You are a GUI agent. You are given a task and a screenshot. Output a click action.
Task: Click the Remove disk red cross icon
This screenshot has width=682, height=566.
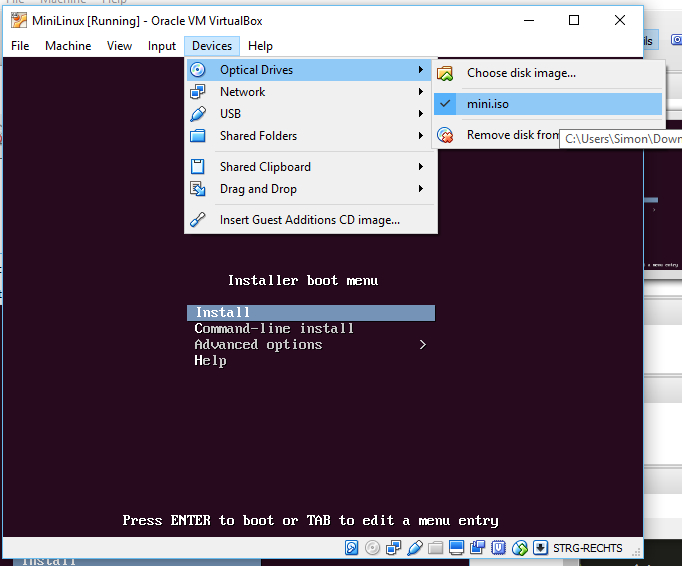[x=445, y=135]
